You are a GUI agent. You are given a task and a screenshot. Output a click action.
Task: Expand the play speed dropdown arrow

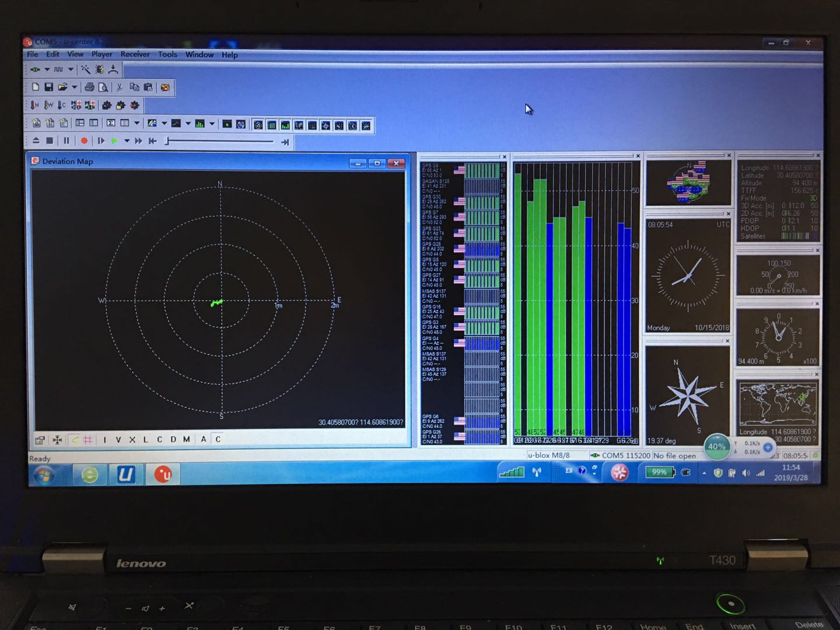pyautogui.click(x=127, y=141)
